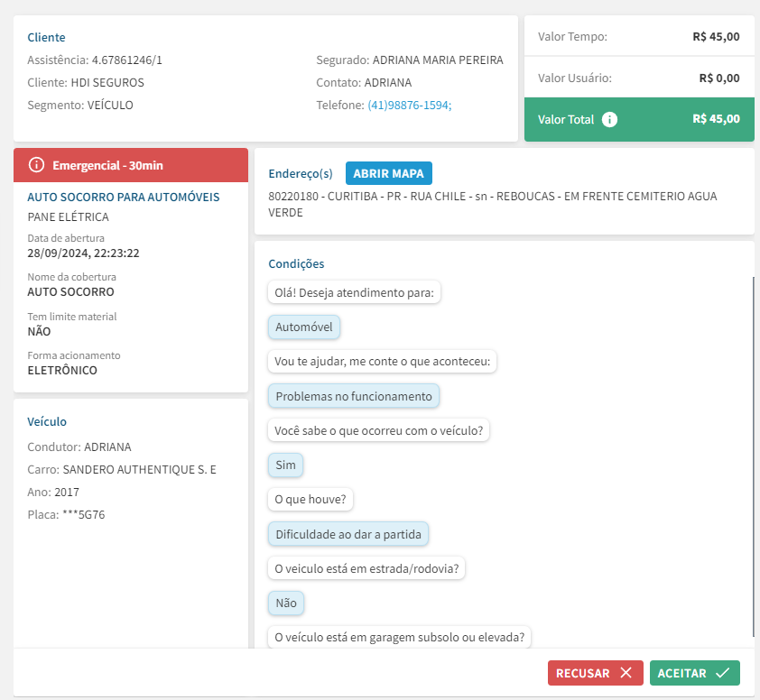The image size is (760, 700).
Task: Click "Dificuldade ao dar a partida" bubble
Action: click(x=348, y=534)
